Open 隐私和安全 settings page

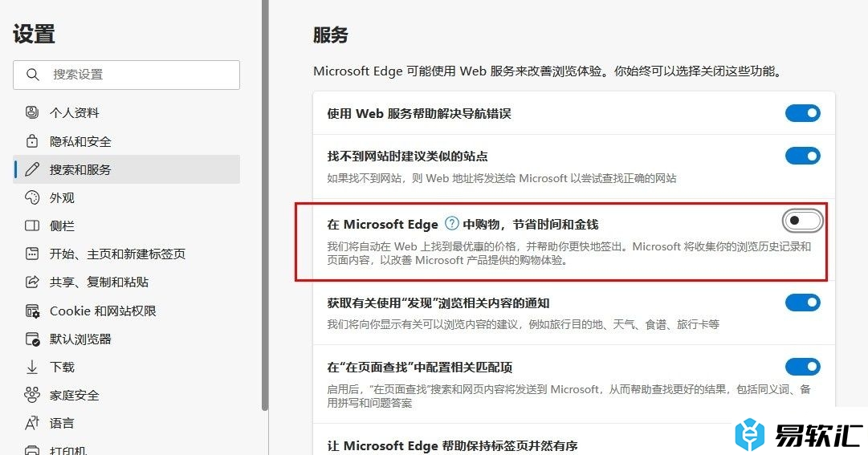click(127, 141)
